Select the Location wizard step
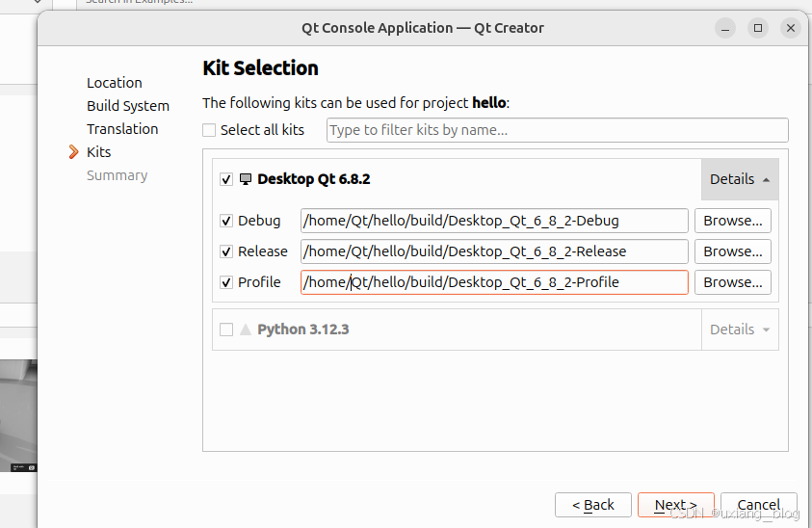The image size is (812, 528). [x=115, y=83]
